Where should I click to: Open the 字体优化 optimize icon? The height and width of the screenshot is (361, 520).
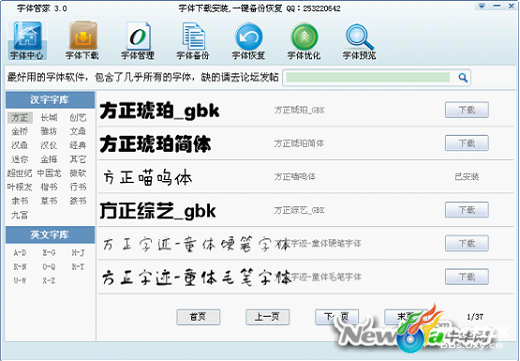coord(304,40)
